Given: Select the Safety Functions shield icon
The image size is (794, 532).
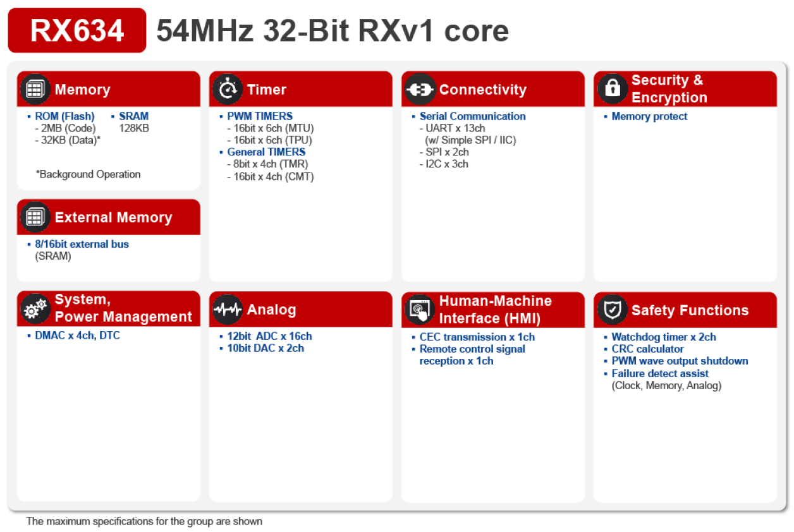Looking at the screenshot, I should pyautogui.click(x=611, y=310).
